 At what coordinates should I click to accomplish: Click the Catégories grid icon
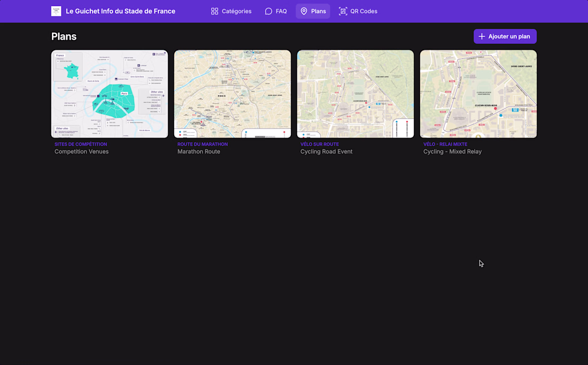[x=214, y=11]
